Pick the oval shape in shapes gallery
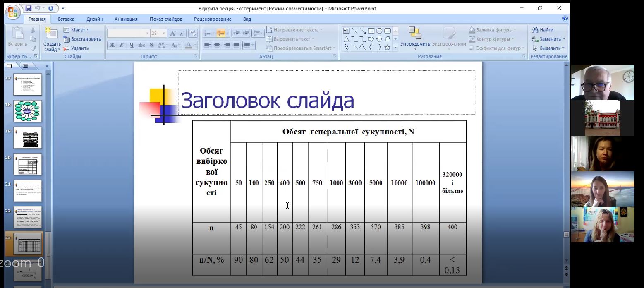This screenshot has width=644, height=288. click(x=379, y=31)
